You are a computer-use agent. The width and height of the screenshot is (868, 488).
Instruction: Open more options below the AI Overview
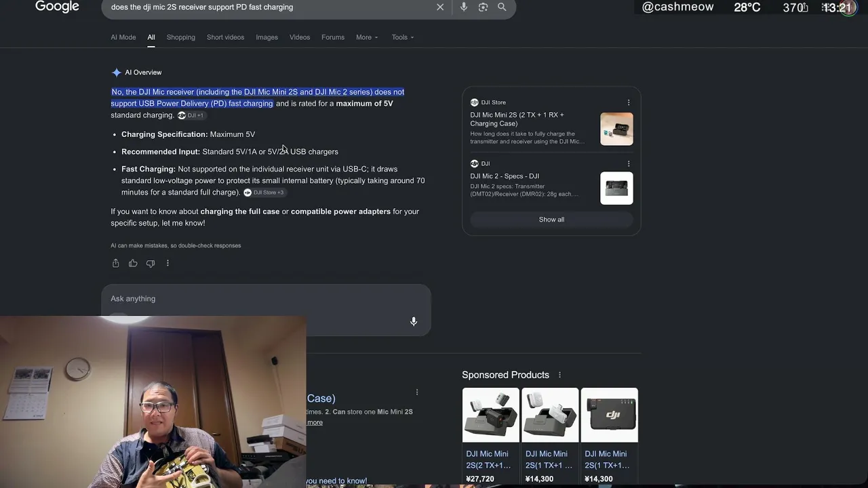[x=167, y=263]
